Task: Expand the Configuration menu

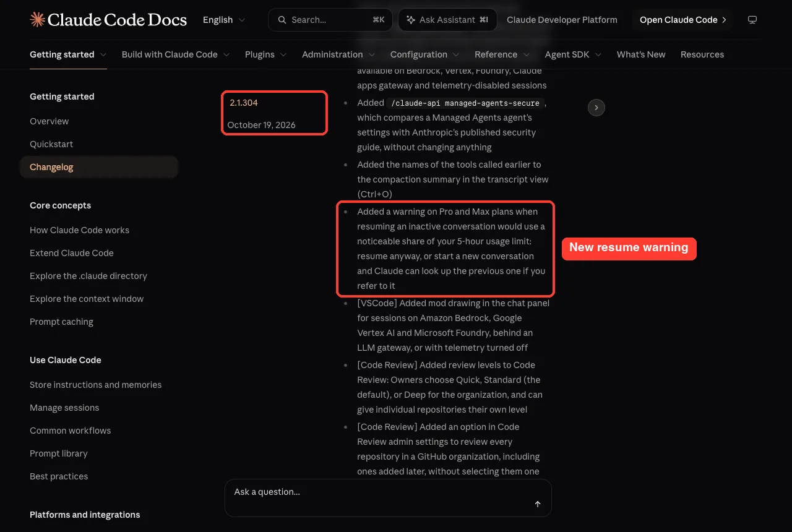Action: tap(425, 54)
